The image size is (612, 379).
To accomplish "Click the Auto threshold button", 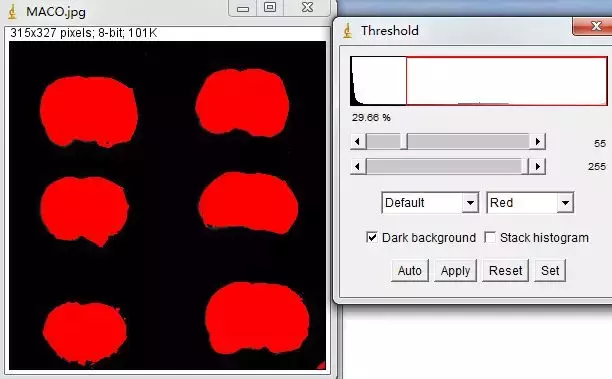I will click(410, 270).
